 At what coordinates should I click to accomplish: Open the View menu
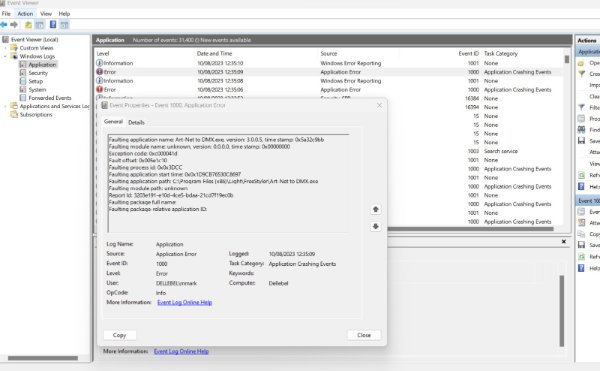[x=46, y=13]
